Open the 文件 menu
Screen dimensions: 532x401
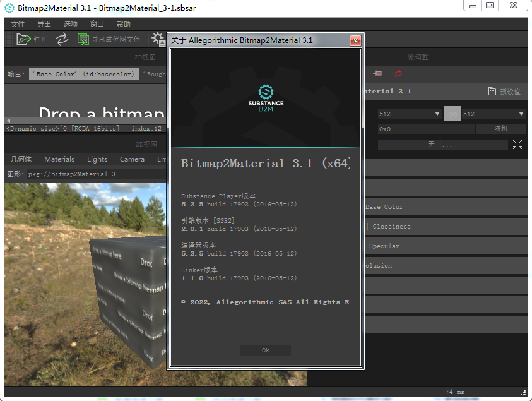click(17, 24)
